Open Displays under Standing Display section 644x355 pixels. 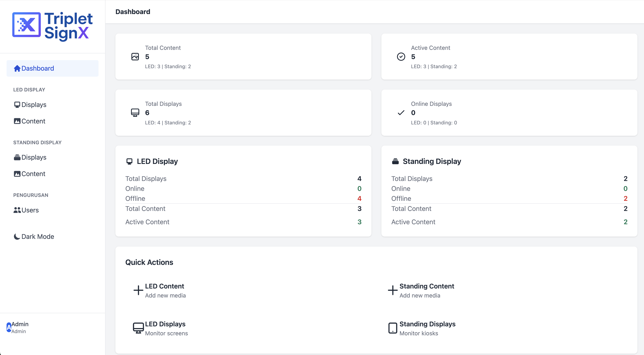pos(34,158)
